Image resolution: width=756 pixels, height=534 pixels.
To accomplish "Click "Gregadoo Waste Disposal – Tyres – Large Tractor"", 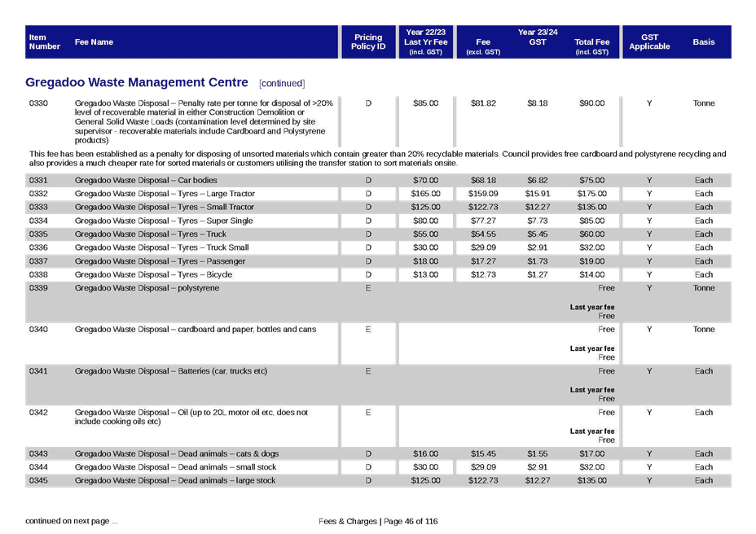I will 165,194.
